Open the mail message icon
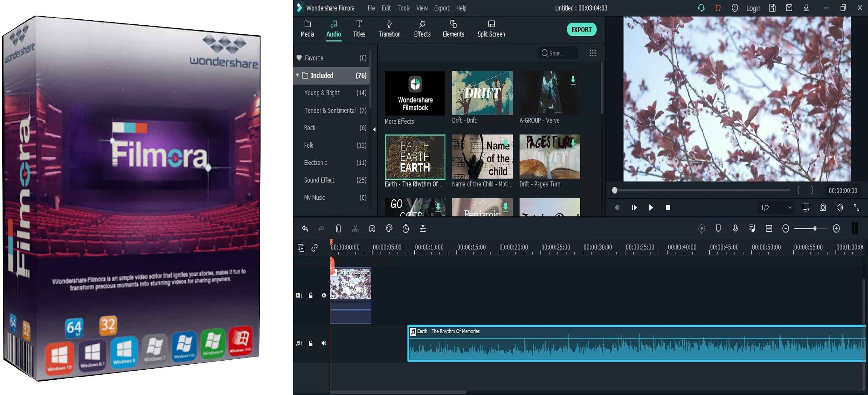 tap(789, 8)
